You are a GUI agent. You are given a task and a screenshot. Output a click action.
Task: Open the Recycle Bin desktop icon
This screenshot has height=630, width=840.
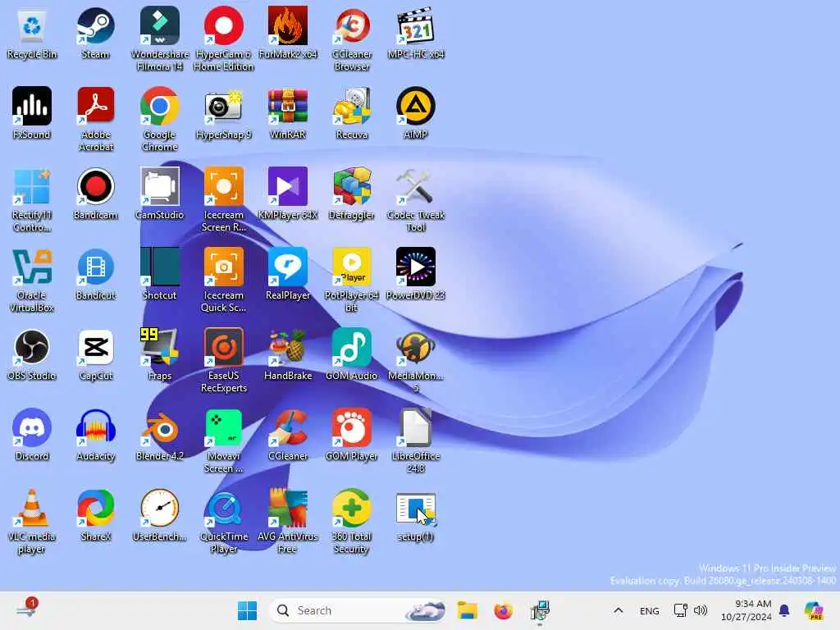click(x=32, y=34)
